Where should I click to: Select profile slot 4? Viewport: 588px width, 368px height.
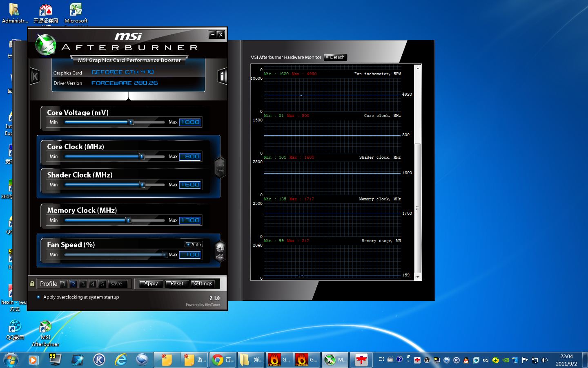pos(93,284)
